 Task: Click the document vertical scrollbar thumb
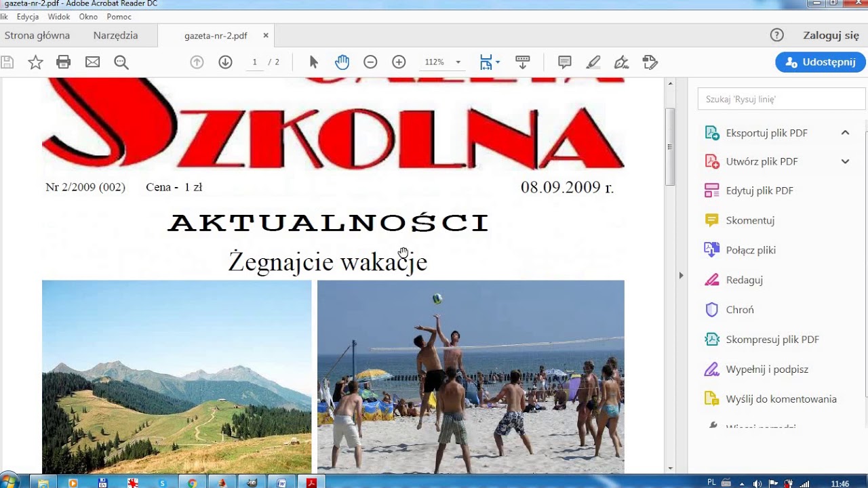(670, 146)
